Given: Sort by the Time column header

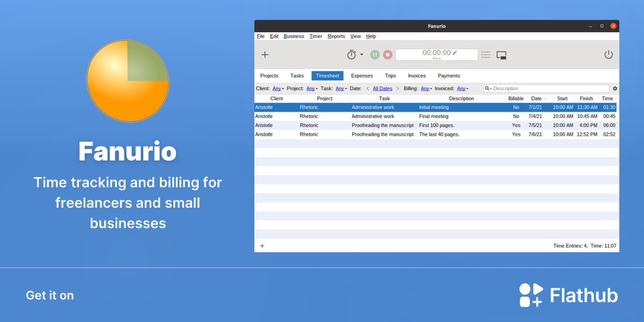Looking at the screenshot, I should coord(608,99).
